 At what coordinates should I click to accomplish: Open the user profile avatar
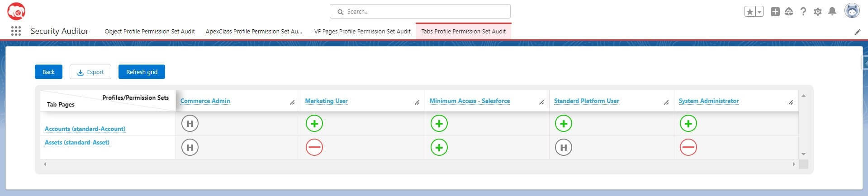(852, 11)
